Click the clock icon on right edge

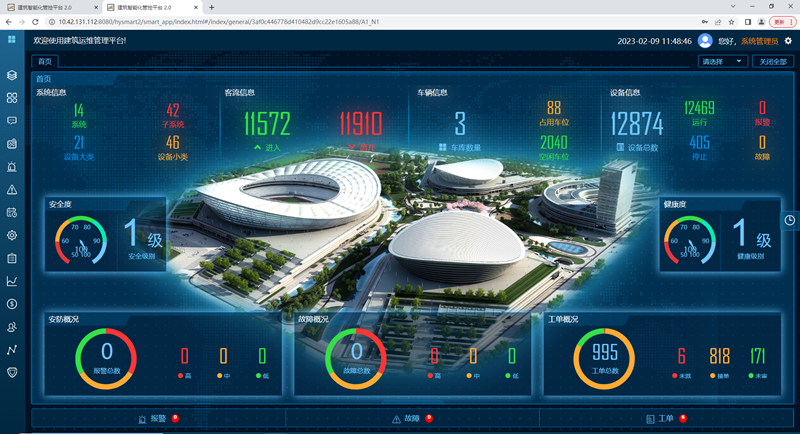(x=789, y=220)
